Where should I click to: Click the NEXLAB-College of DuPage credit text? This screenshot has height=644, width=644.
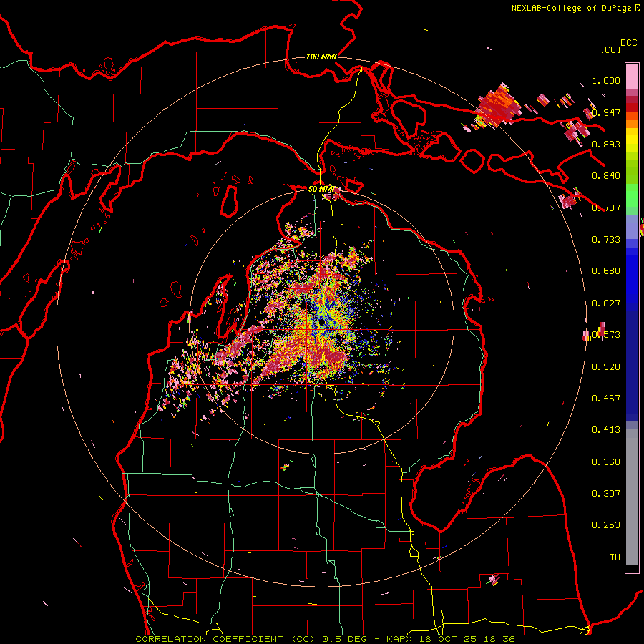point(571,8)
